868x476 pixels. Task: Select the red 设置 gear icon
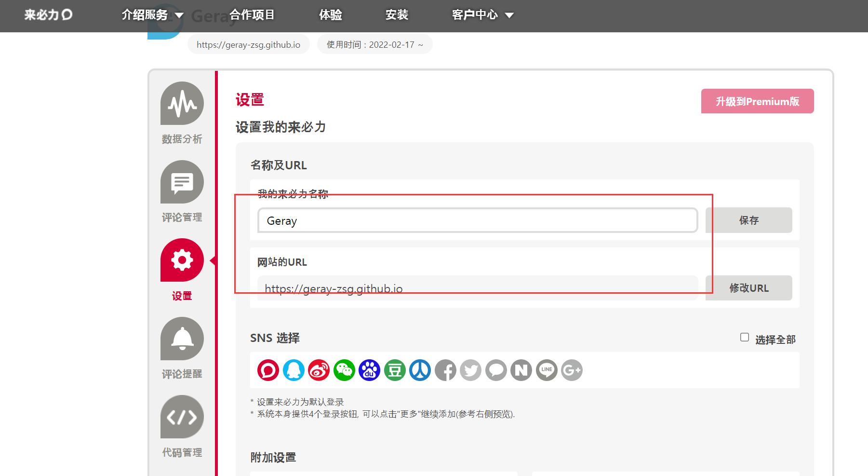click(x=182, y=260)
